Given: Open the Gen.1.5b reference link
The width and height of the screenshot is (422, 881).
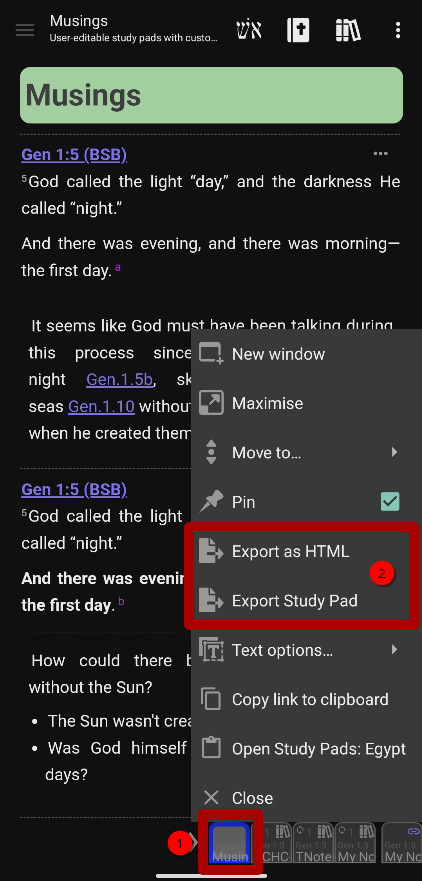Looking at the screenshot, I should coord(120,380).
